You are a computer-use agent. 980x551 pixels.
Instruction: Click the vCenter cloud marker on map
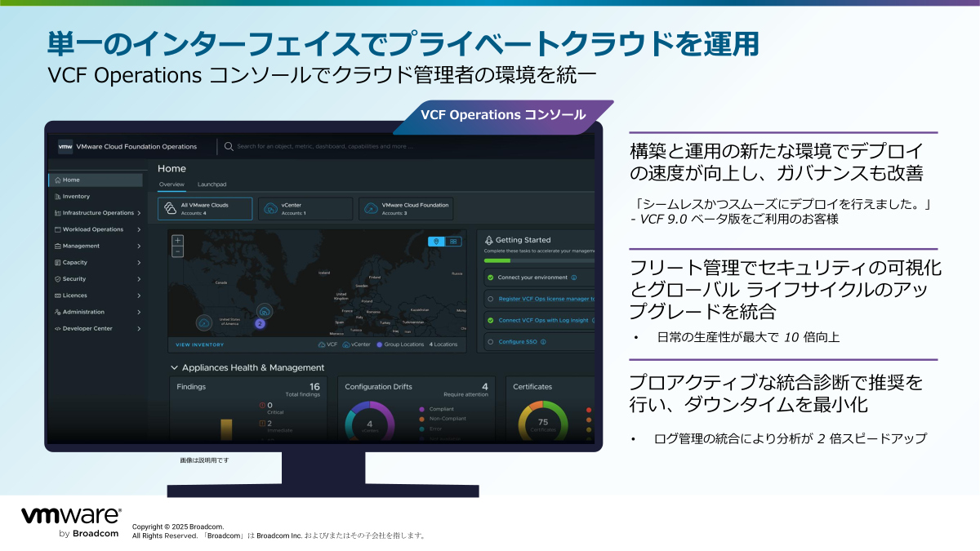coord(265,311)
